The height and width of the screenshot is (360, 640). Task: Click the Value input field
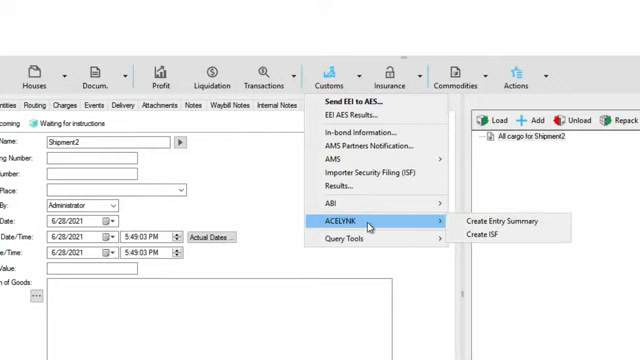coord(92,269)
